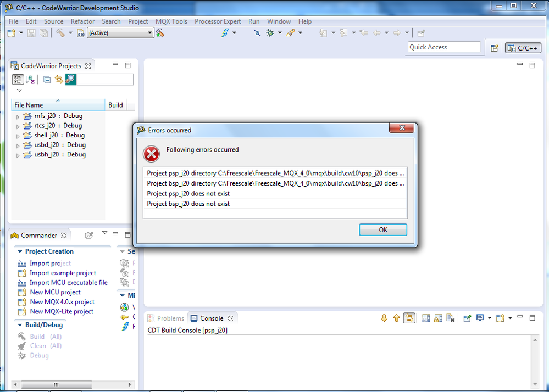Click the New toolbar icon
This screenshot has height=392, width=549.
point(12,33)
